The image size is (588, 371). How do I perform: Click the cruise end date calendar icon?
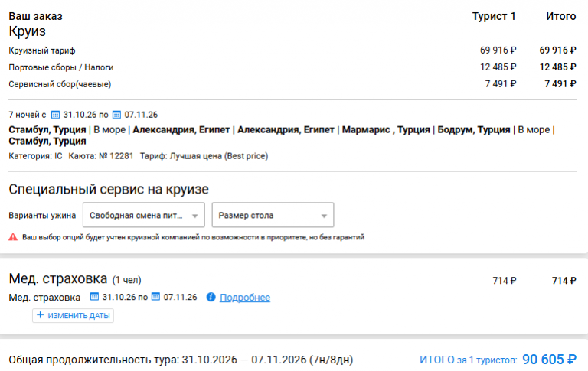coord(116,115)
